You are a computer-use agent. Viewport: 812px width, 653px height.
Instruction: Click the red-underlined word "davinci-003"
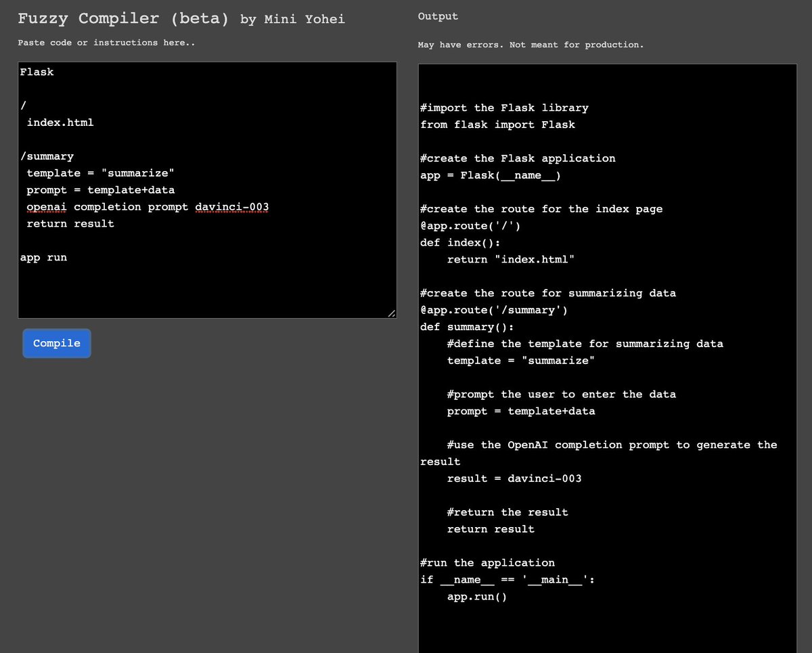click(231, 206)
